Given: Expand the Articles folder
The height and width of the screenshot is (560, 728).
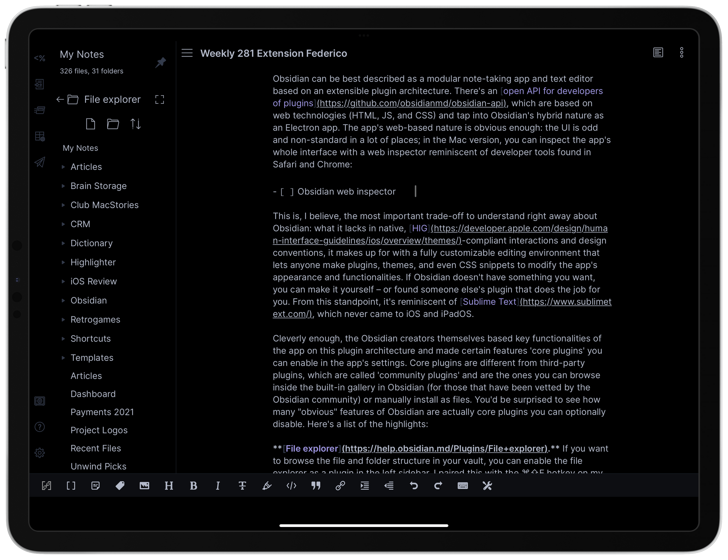Looking at the screenshot, I should 63,167.
